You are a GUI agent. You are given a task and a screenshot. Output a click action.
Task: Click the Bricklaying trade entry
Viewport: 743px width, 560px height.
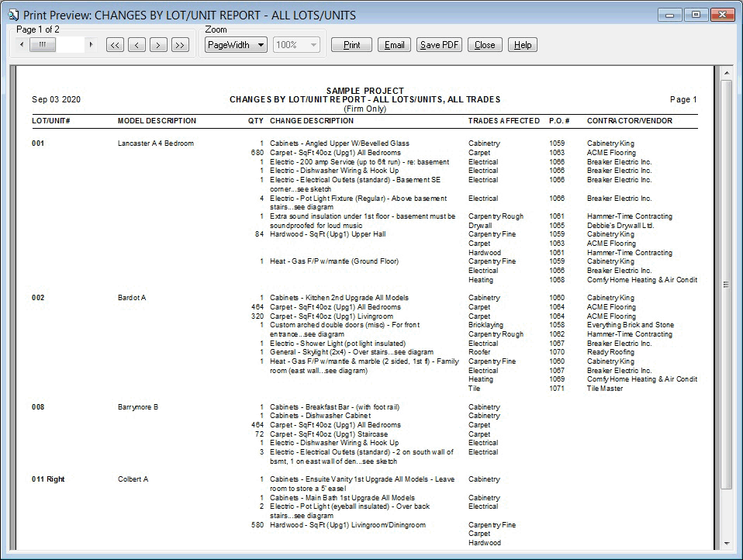[x=486, y=325]
